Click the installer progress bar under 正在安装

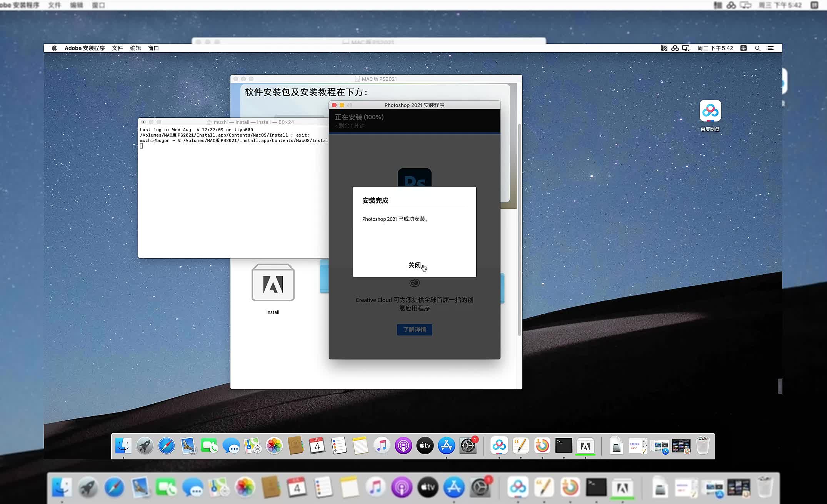click(x=414, y=133)
